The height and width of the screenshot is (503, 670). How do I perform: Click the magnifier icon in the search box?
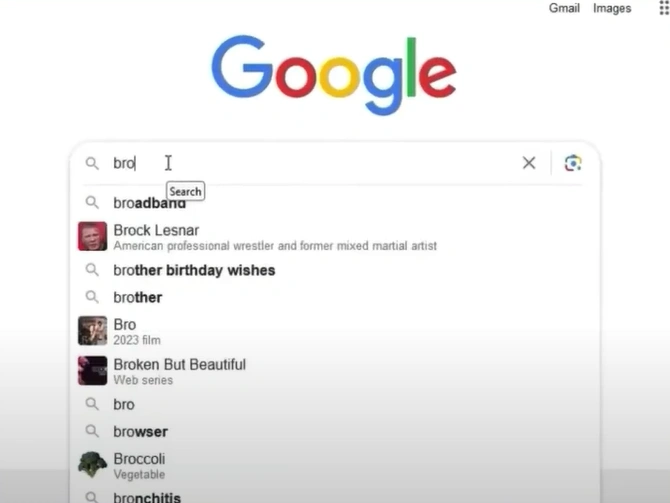(x=92, y=163)
